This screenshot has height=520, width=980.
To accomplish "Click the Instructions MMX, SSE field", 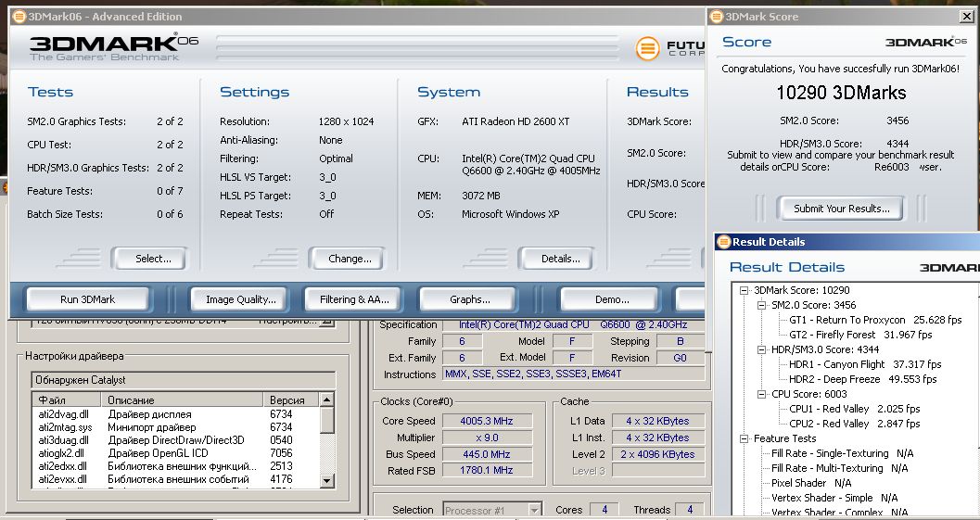I will pyautogui.click(x=573, y=374).
